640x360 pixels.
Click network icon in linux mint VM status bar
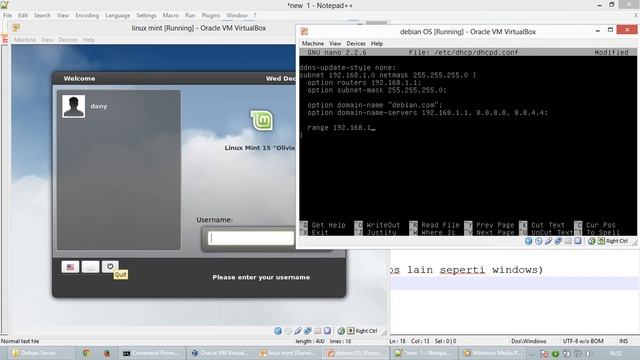(308, 331)
